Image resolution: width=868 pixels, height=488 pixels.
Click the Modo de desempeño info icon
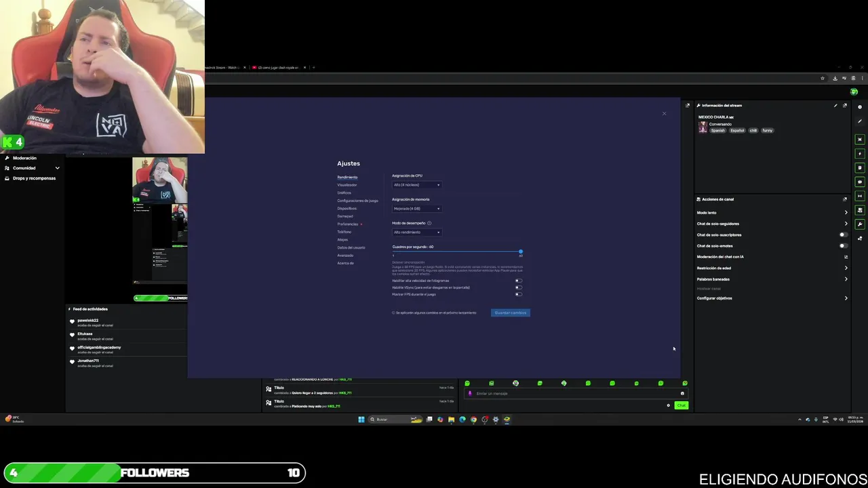coord(429,223)
